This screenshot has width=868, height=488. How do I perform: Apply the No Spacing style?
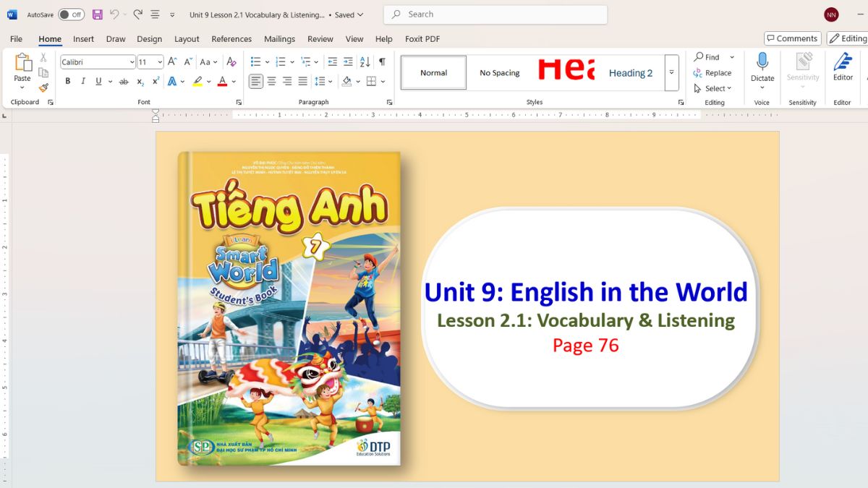click(501, 72)
